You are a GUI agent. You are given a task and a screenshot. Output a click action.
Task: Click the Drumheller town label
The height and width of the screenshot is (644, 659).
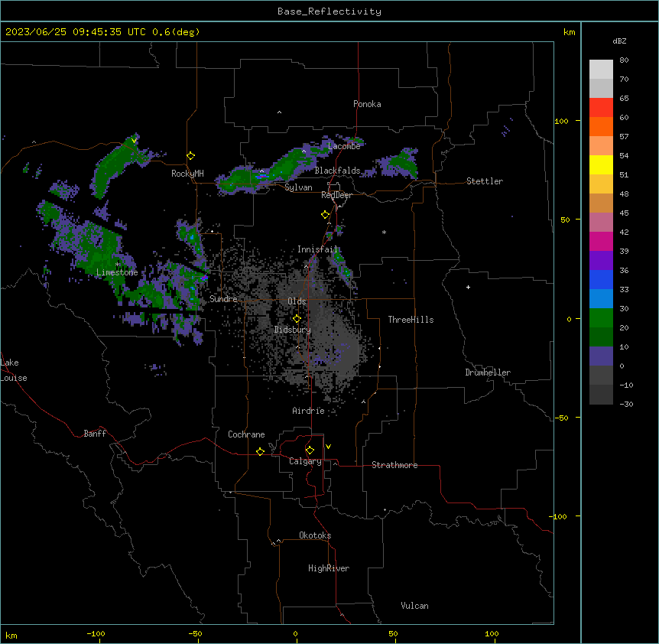coord(488,372)
